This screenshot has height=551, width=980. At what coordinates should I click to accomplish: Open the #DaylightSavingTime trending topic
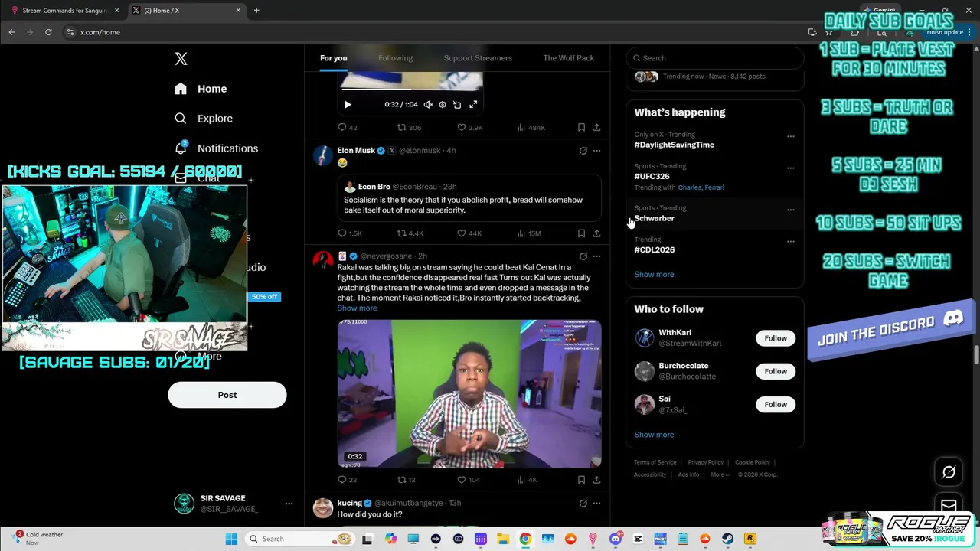point(675,145)
